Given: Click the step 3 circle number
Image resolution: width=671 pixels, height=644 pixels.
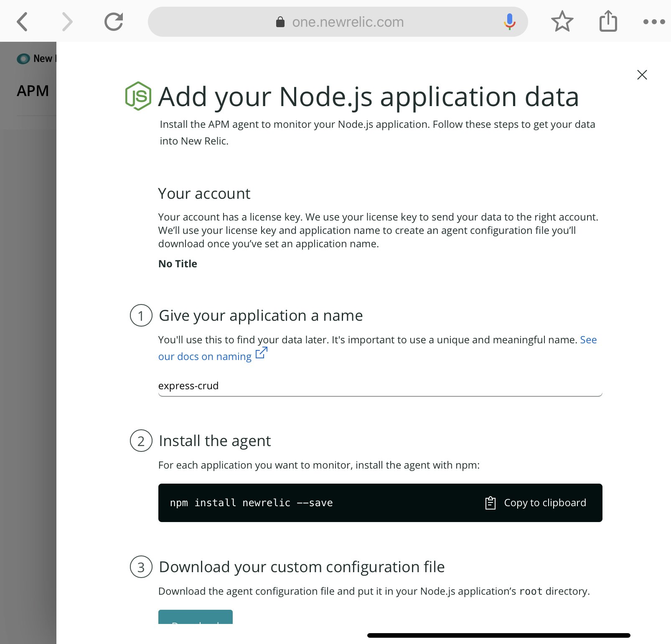Looking at the screenshot, I should tap(141, 567).
